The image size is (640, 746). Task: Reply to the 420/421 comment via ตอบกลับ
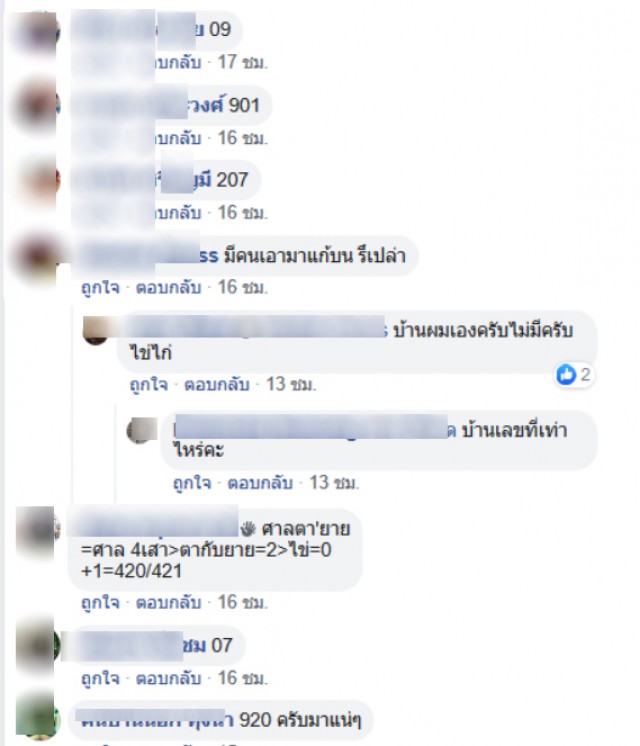click(x=168, y=602)
